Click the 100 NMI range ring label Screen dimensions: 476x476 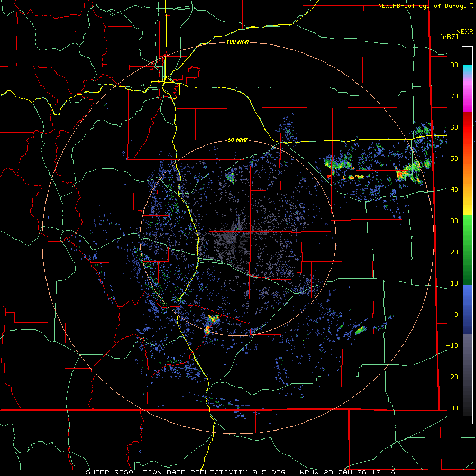[x=237, y=42]
